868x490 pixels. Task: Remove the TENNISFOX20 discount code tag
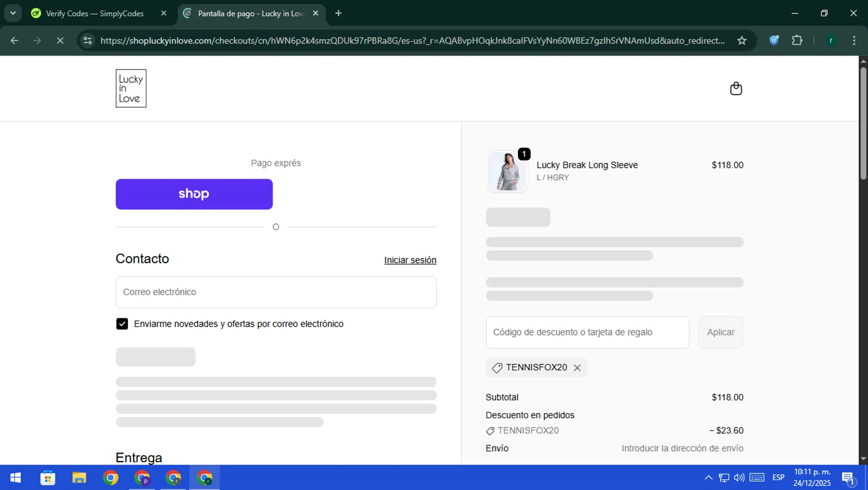pos(577,368)
